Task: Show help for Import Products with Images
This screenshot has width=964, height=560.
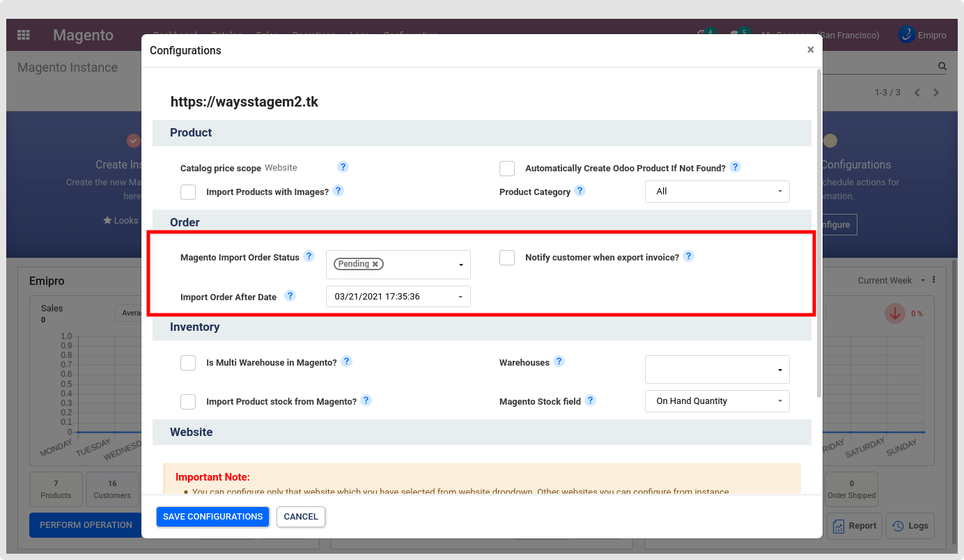Action: pyautogui.click(x=338, y=191)
